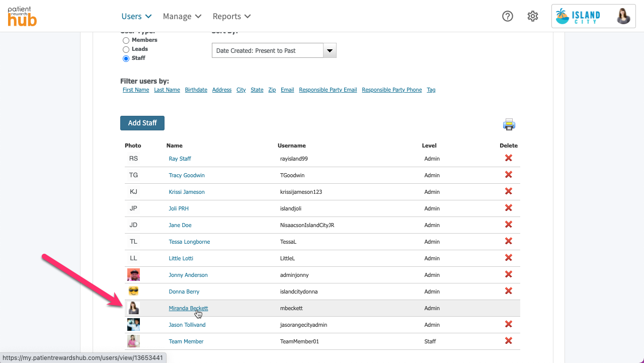644x363 pixels.
Task: Filter users by Responsible Party Phone
Action: click(392, 90)
